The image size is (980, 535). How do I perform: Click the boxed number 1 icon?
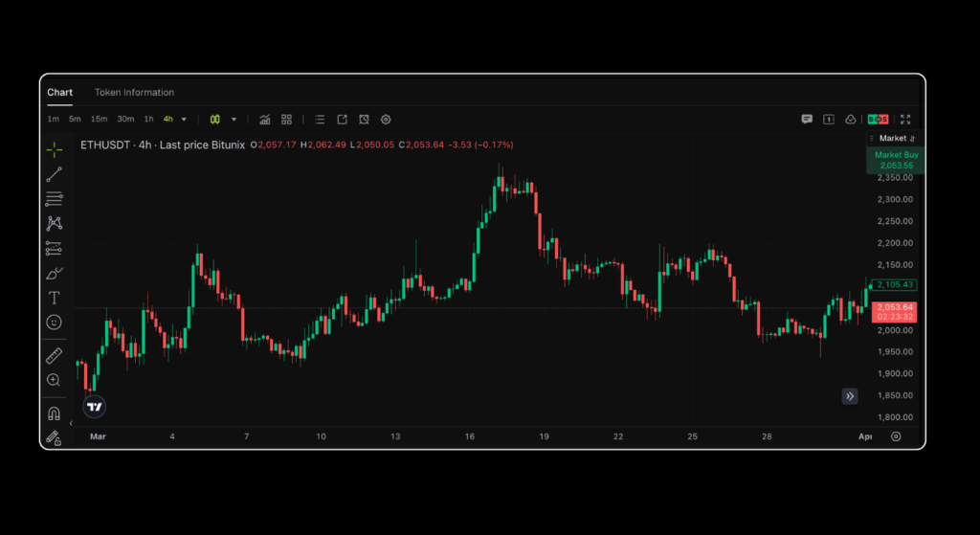click(x=829, y=120)
